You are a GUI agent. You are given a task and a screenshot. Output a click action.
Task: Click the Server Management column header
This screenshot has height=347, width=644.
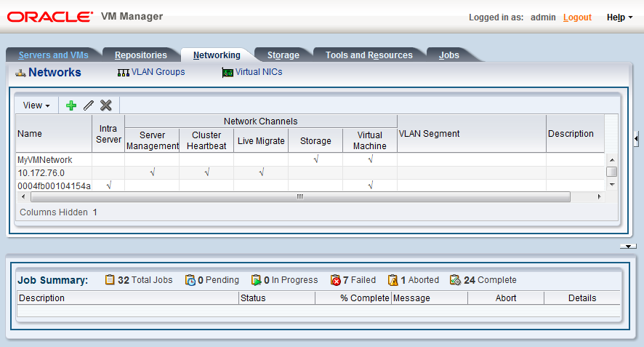(x=152, y=140)
